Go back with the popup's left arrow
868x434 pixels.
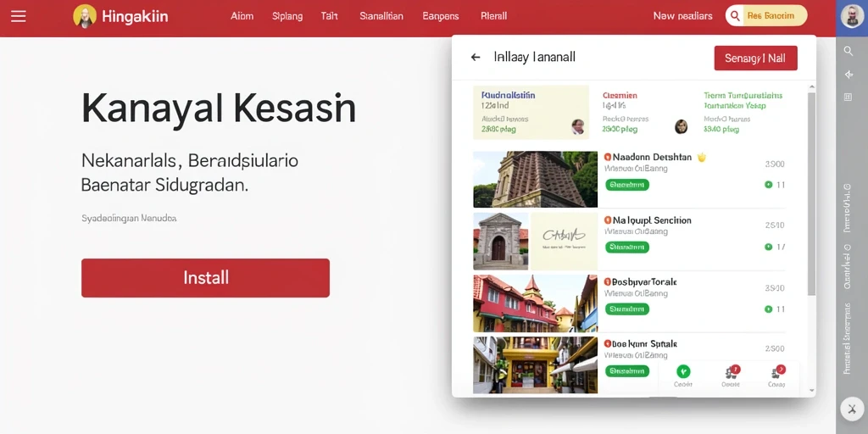(476, 57)
